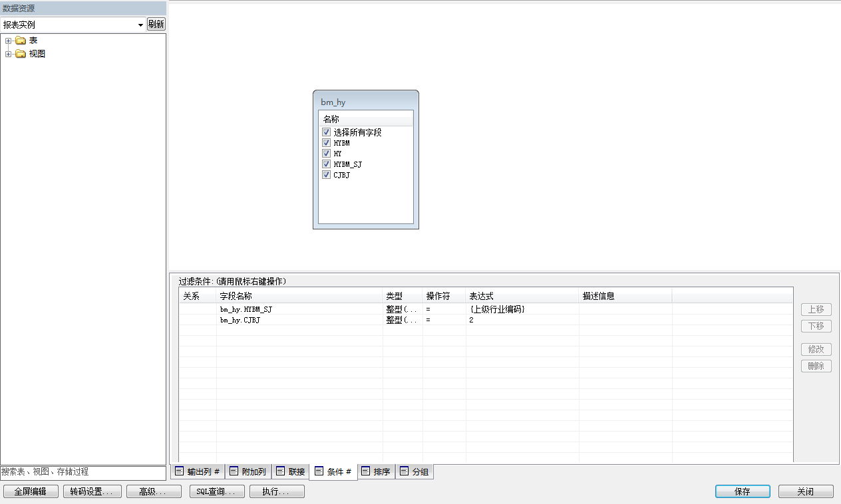Uncheck the HYBM_SJ field checkbox
The height and width of the screenshot is (504, 841).
coord(326,164)
